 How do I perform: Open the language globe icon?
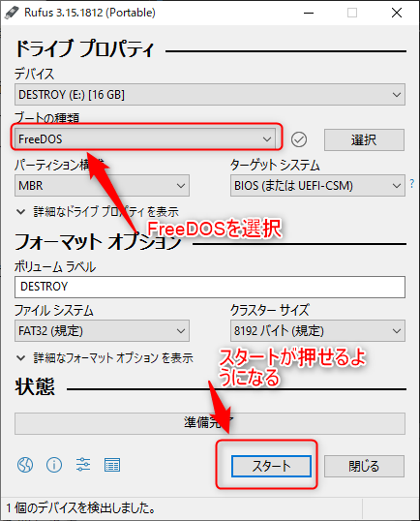[25, 465]
